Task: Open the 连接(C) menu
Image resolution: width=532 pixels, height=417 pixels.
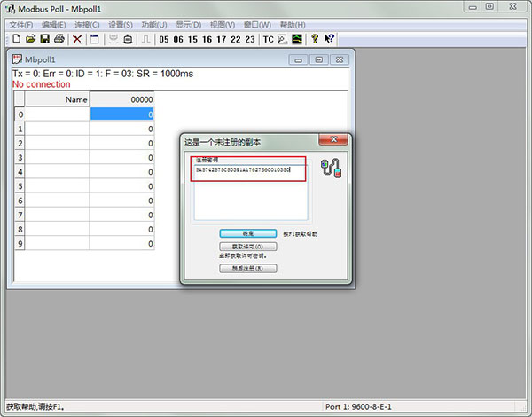Action: [87, 24]
